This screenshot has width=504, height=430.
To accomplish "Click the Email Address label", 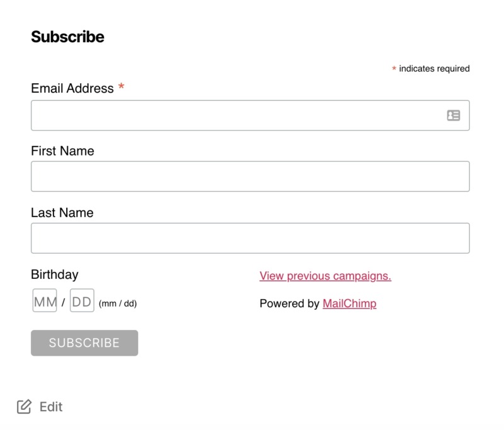I will 72,89.
